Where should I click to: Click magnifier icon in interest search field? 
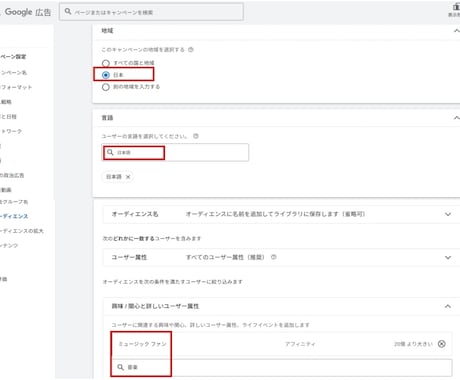tap(121, 367)
